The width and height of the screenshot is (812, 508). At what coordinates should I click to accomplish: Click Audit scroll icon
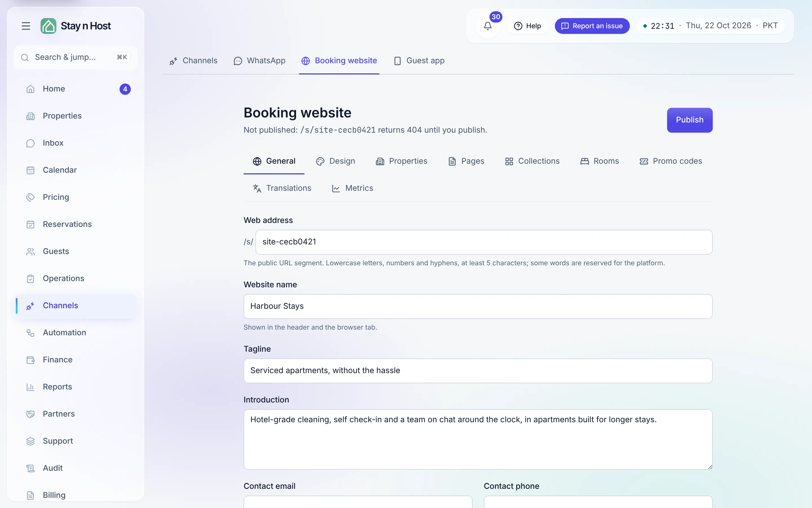[30, 468]
